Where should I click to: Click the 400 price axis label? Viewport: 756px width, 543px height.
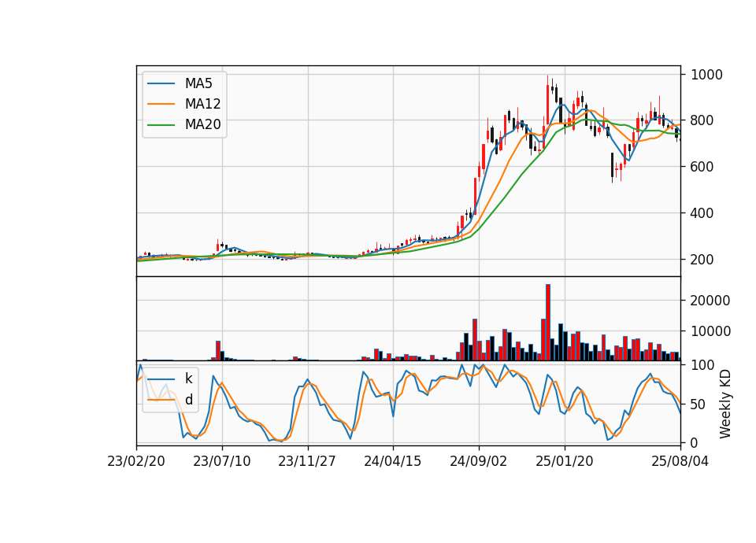point(702,213)
